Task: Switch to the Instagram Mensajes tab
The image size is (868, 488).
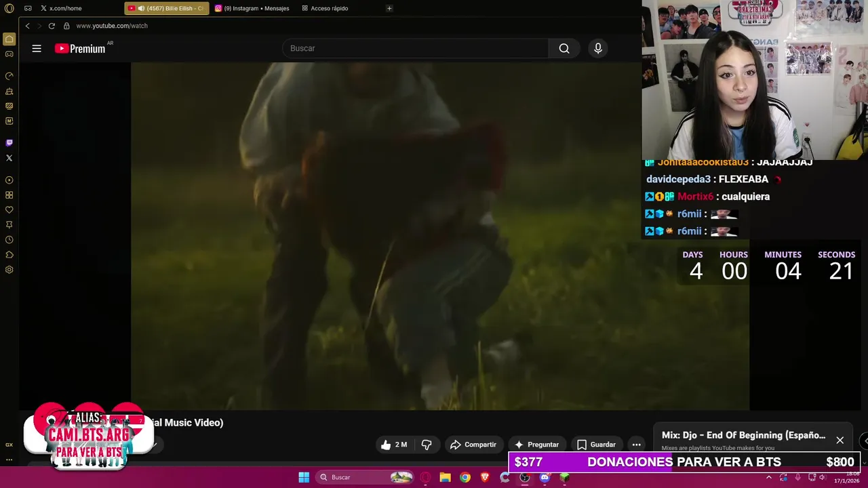Action: click(252, 8)
